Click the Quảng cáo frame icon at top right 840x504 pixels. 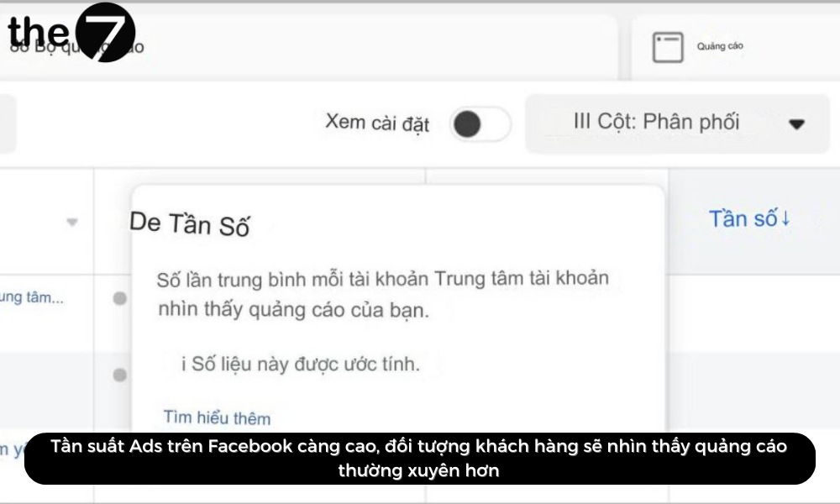666,47
